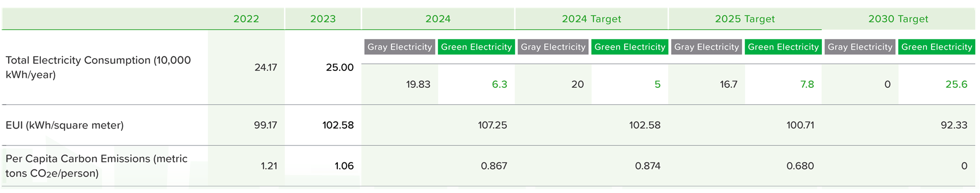Click Gray Electricity label under 2024 Target
980x193 pixels.
(553, 47)
